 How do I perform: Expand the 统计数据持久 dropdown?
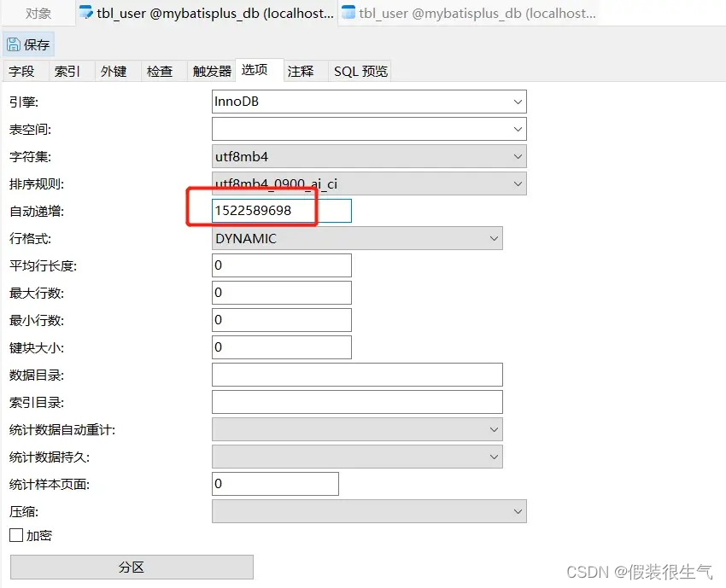[x=494, y=457]
